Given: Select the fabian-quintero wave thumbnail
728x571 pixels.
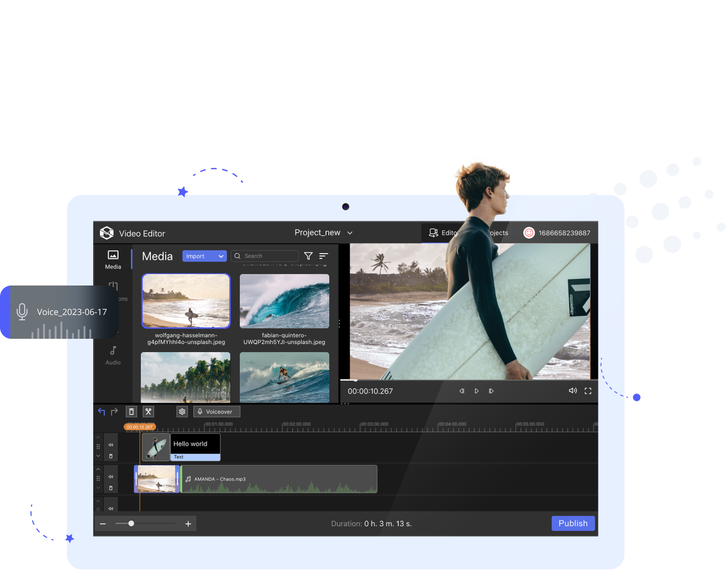Looking at the screenshot, I should click(x=285, y=301).
